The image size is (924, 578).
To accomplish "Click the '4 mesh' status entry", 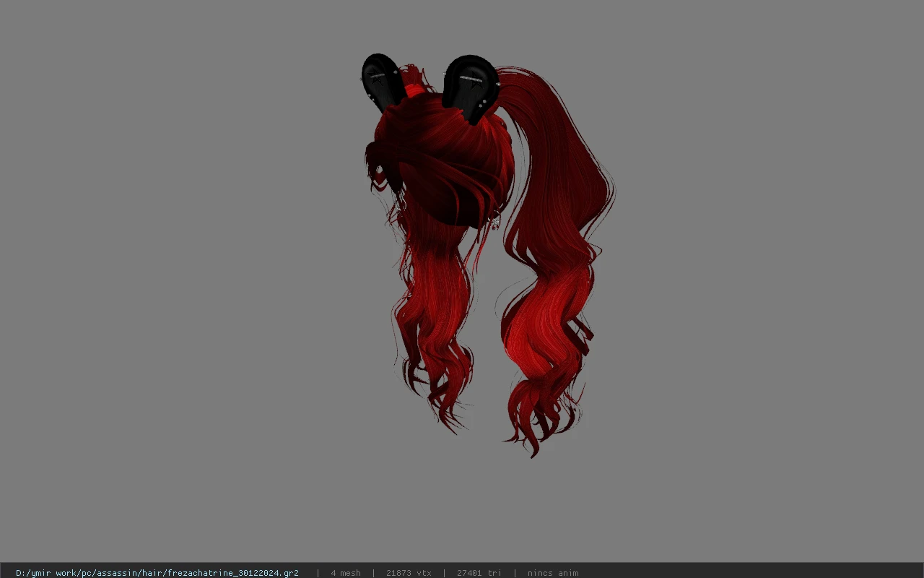I will tap(346, 573).
